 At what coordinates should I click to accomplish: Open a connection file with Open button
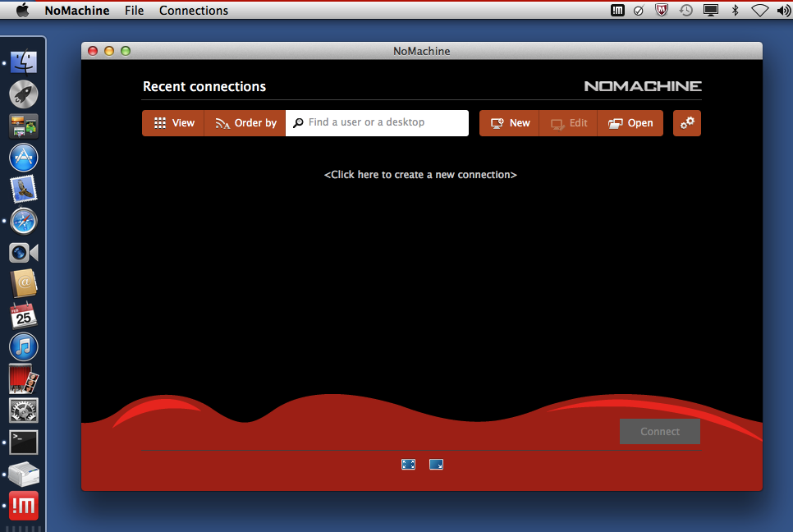tap(630, 123)
